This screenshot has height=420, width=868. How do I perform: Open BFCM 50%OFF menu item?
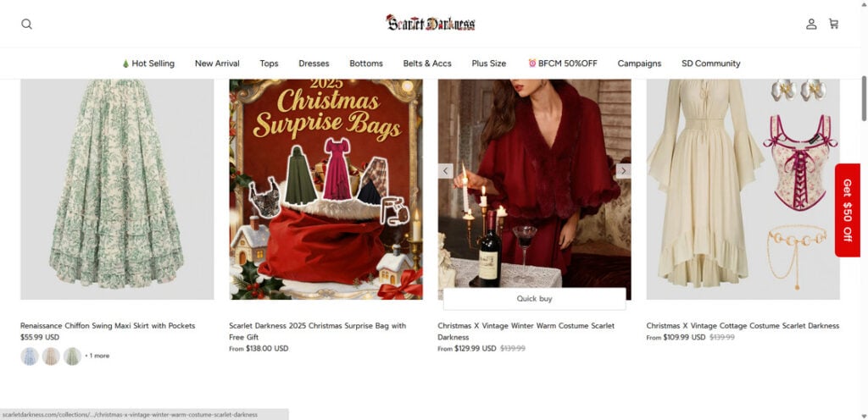point(563,64)
